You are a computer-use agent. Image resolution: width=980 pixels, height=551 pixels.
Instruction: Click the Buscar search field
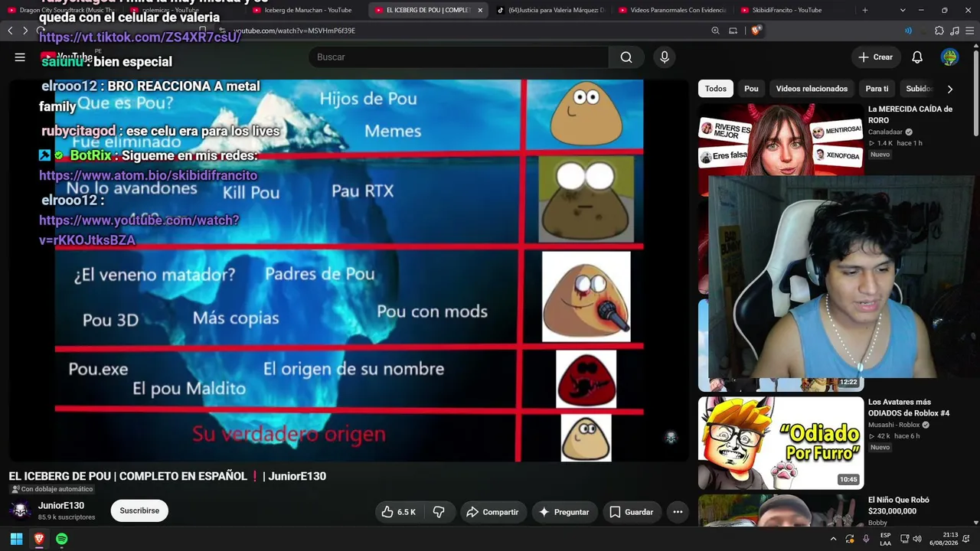tap(458, 57)
